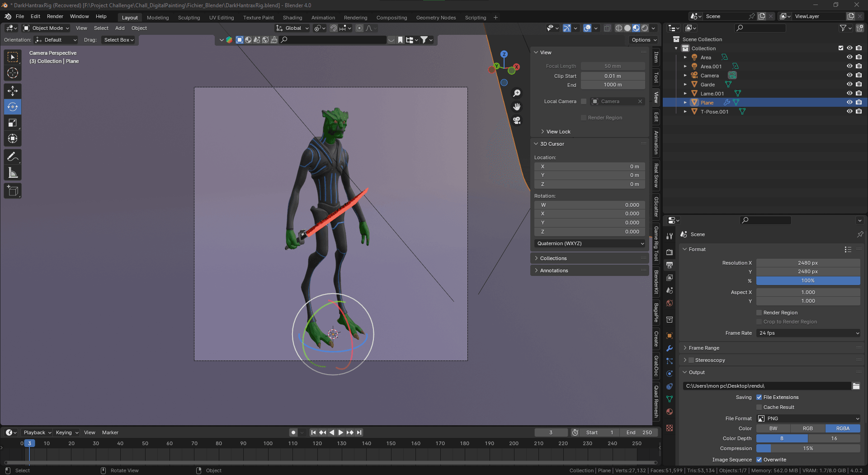Select the RGB color mode button

[x=808, y=428]
